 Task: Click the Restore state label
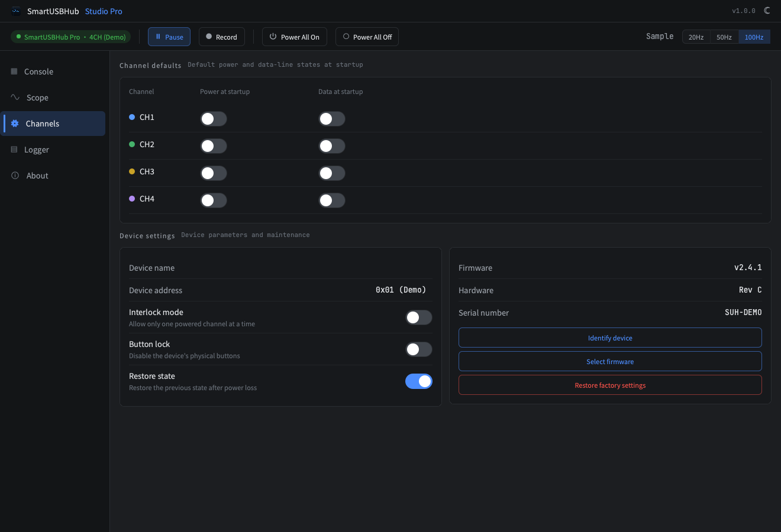click(x=152, y=376)
